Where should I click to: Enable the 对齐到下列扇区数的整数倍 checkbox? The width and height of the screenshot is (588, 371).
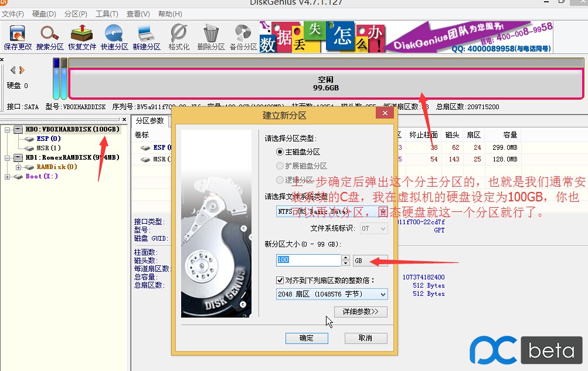tap(280, 280)
